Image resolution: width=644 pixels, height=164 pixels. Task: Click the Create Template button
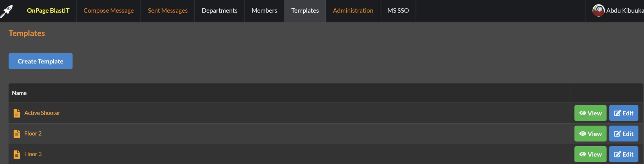pos(41,61)
